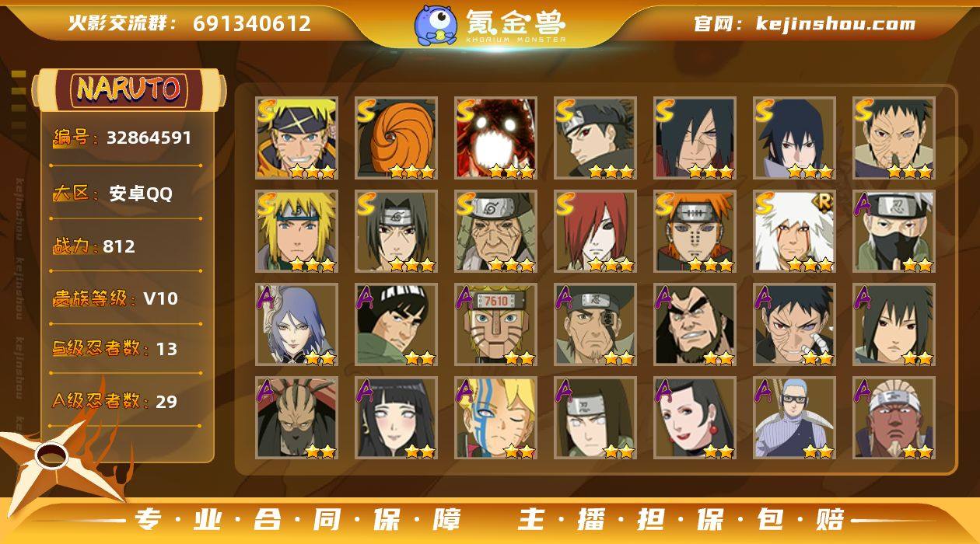Screen dimensions: 980x544
Task: Click the NARUTO scroll title banner
Action: coord(128,89)
